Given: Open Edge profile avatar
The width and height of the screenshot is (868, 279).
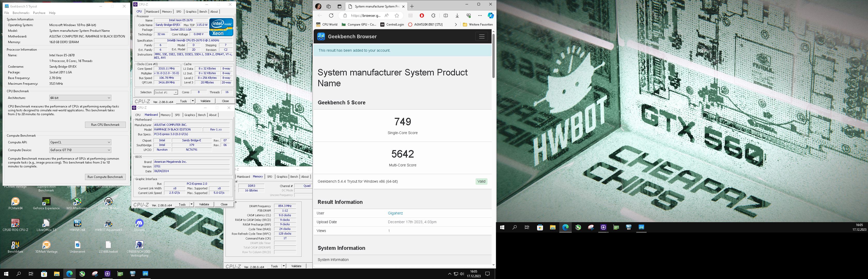Looking at the screenshot, I should [x=318, y=6].
